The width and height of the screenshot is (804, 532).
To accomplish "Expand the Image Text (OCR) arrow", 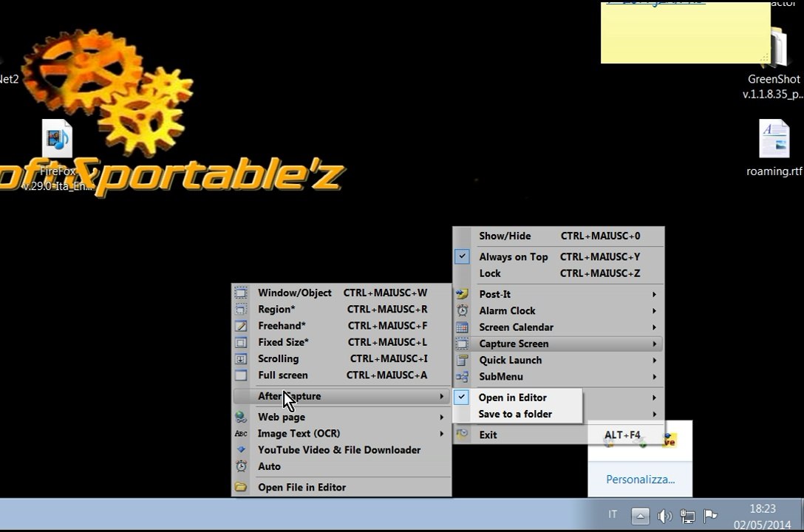I will (441, 434).
